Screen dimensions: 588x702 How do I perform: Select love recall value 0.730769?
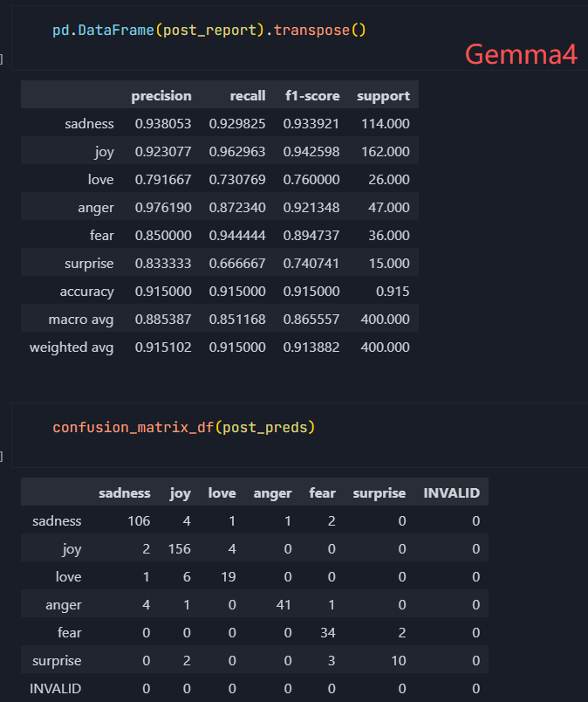[237, 180]
